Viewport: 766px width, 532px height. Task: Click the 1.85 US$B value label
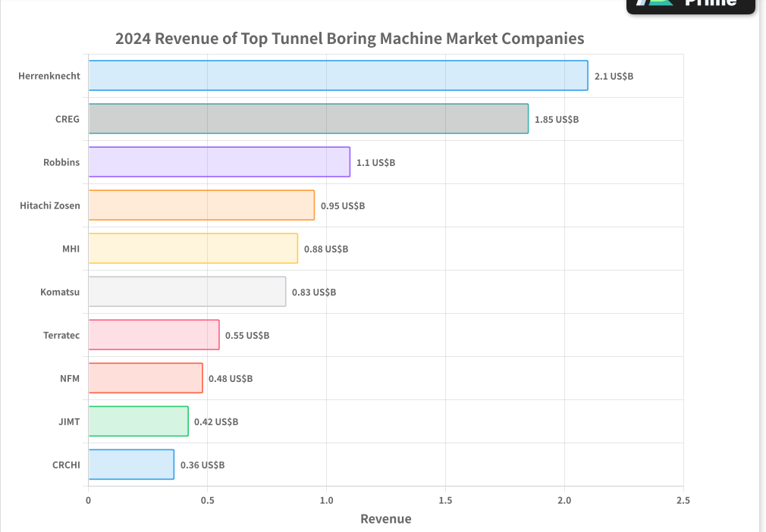[556, 119]
